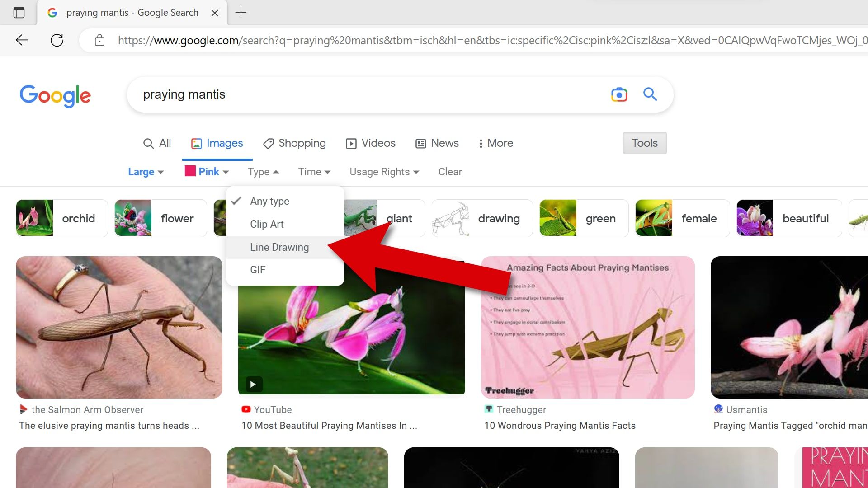Click the Tools button for filter options
The image size is (868, 488).
[x=645, y=143]
